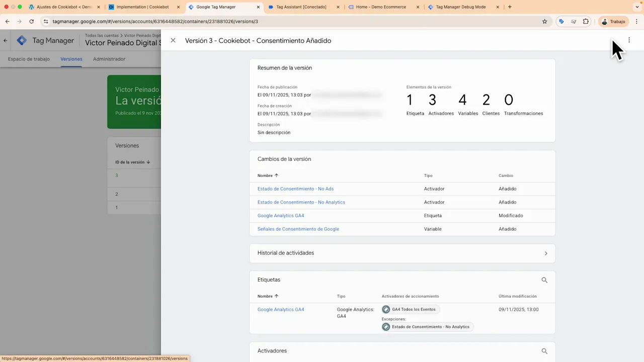Switch to the Administrador tab
The image size is (644, 362).
pyautogui.click(x=109, y=59)
